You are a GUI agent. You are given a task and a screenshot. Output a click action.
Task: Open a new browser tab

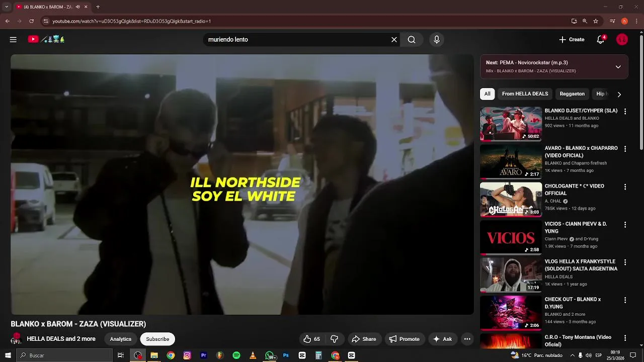click(98, 7)
